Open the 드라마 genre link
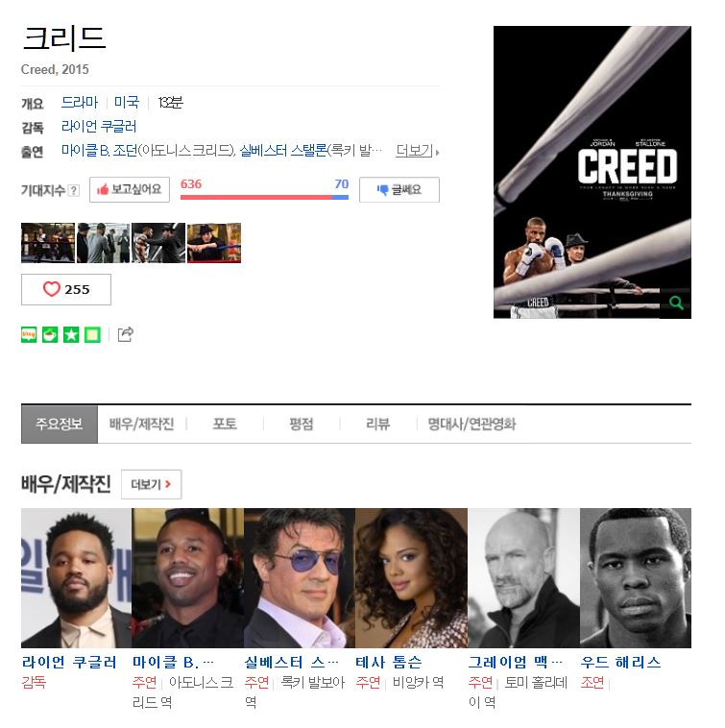The image size is (725, 728). coord(80,102)
